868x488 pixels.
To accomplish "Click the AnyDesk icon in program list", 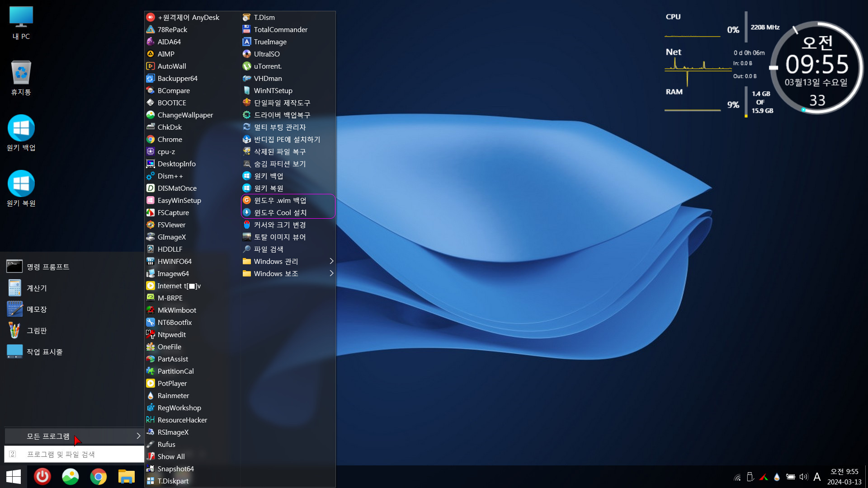I will pos(151,17).
